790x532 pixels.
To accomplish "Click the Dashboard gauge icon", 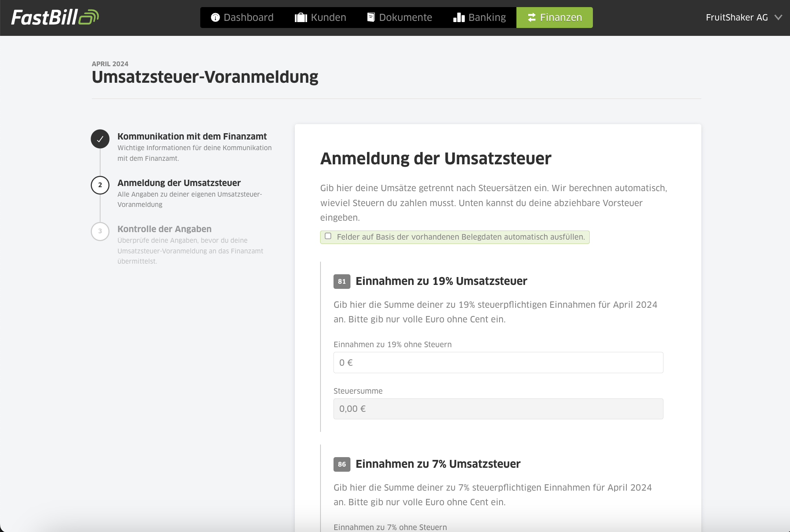I will tap(215, 17).
